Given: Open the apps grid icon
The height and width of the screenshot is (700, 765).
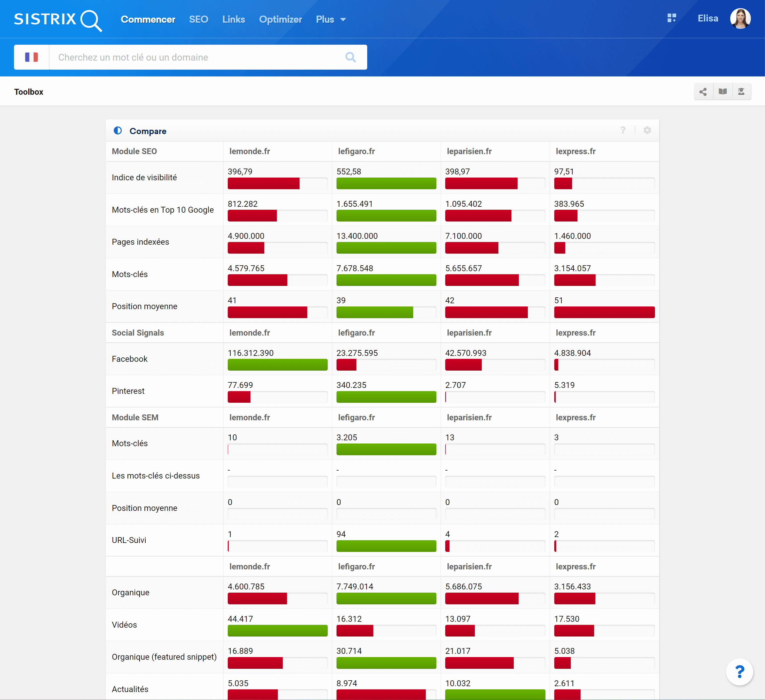Looking at the screenshot, I should 672,18.
